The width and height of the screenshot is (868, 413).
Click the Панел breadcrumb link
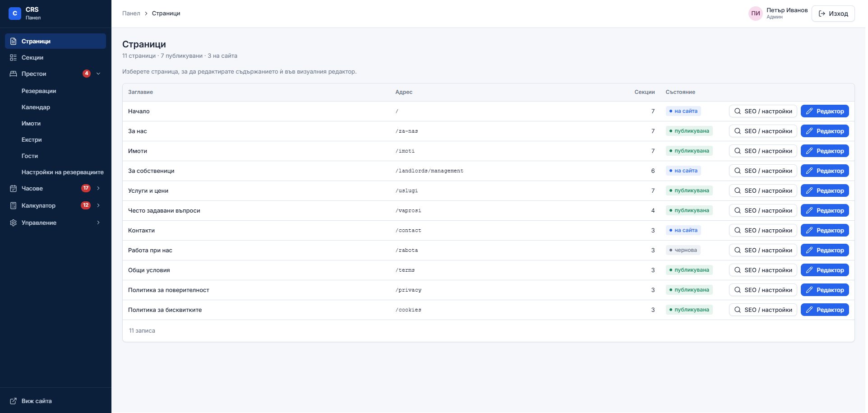point(131,14)
